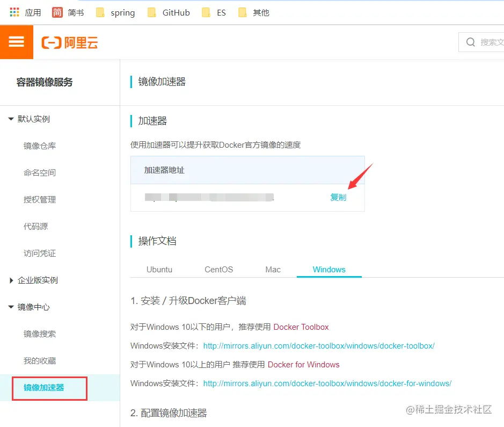Switch to the CentOS tab
This screenshot has height=427, width=504.
tap(218, 270)
